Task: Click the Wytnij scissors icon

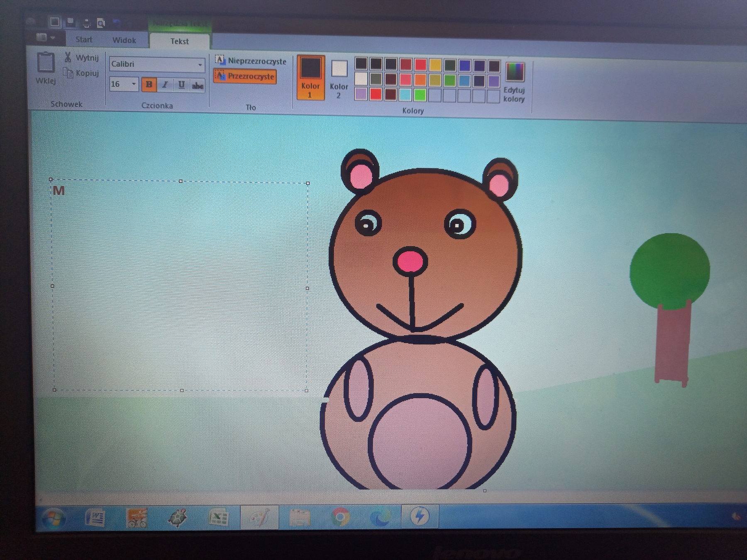Action: pyautogui.click(x=68, y=57)
